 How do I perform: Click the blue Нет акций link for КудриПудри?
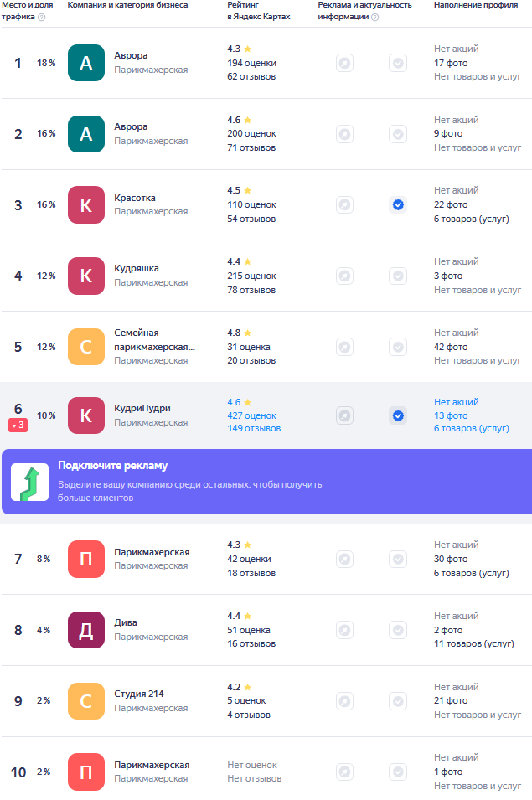point(457,403)
